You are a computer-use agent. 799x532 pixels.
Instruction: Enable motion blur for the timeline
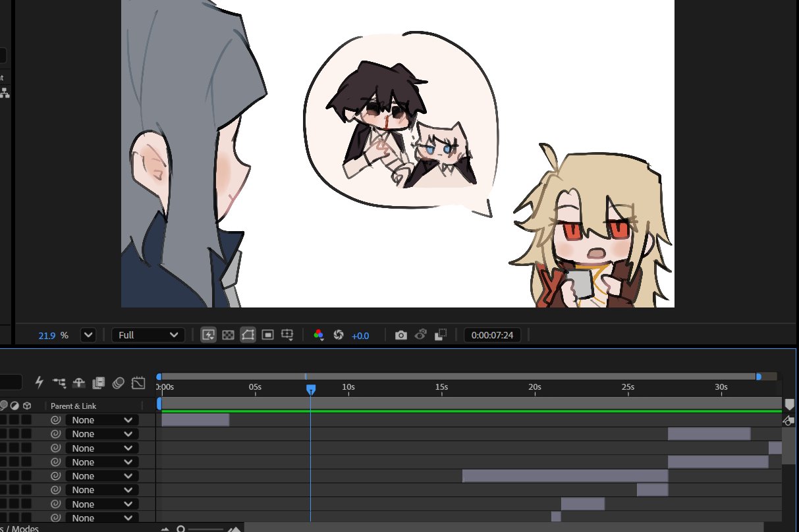[x=119, y=382]
